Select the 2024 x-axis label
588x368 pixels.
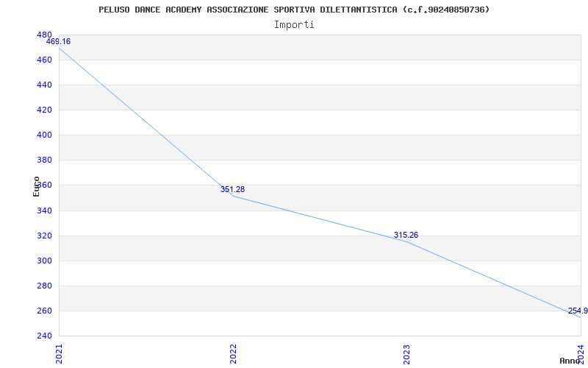pos(581,354)
